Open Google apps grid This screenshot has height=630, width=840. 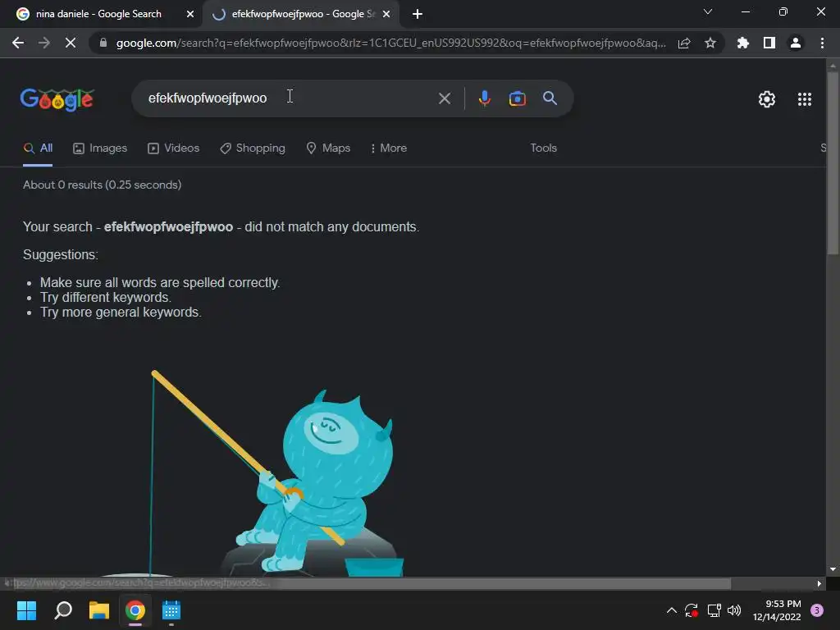[x=804, y=99]
